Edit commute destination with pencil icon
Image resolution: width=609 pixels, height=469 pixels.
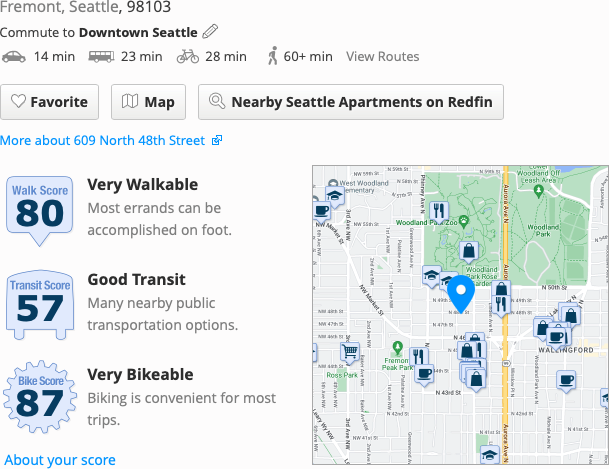pos(210,32)
